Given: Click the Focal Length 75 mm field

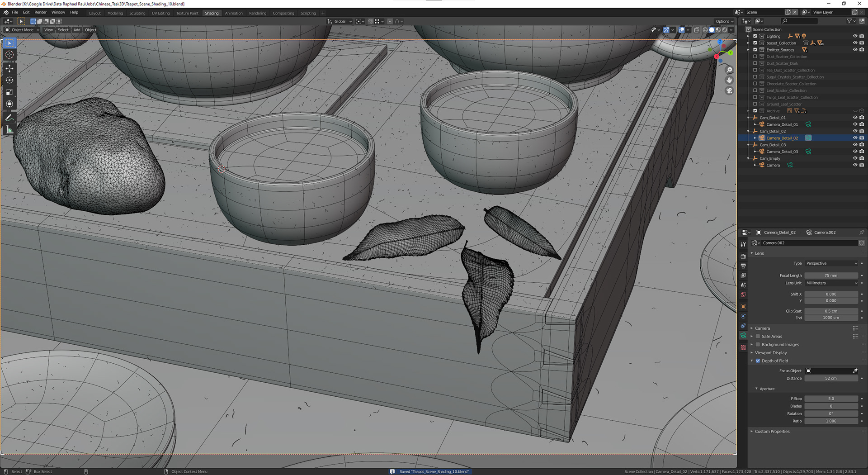Looking at the screenshot, I should coord(831,275).
